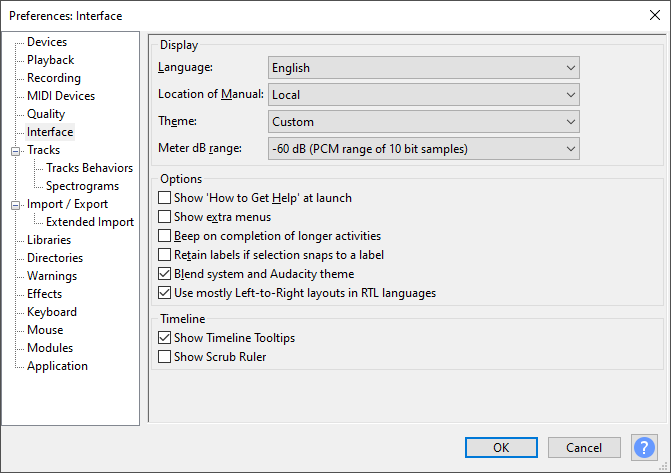671x473 pixels.
Task: Open Modules preferences category
Action: click(x=50, y=348)
